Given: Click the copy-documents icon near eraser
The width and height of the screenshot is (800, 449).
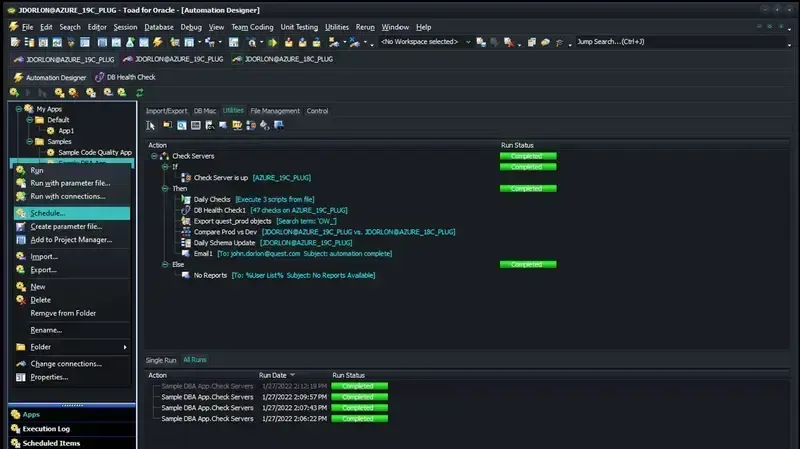Looking at the screenshot, I should 532,42.
